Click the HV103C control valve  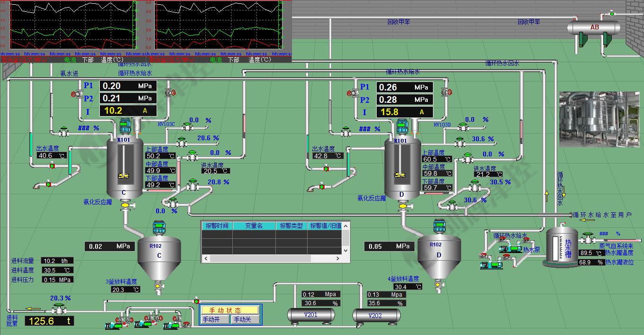[188, 126]
